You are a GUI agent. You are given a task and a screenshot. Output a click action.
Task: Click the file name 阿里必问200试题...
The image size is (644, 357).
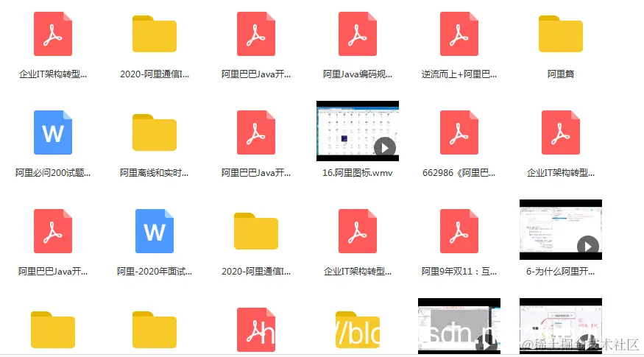tap(53, 173)
